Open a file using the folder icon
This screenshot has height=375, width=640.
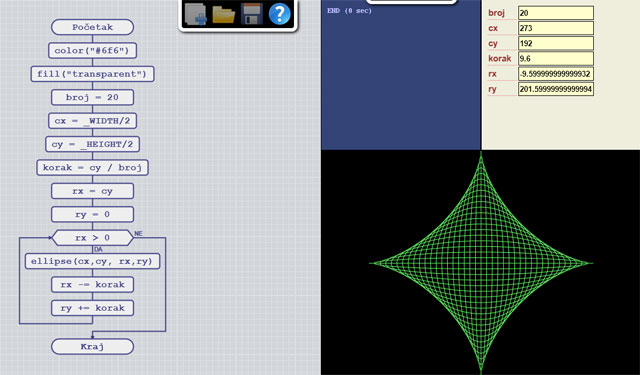point(224,14)
